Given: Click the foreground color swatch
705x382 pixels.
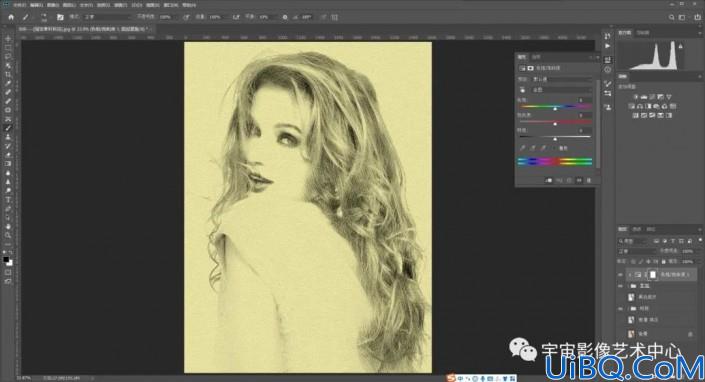Looking at the screenshot, I should point(6,259).
